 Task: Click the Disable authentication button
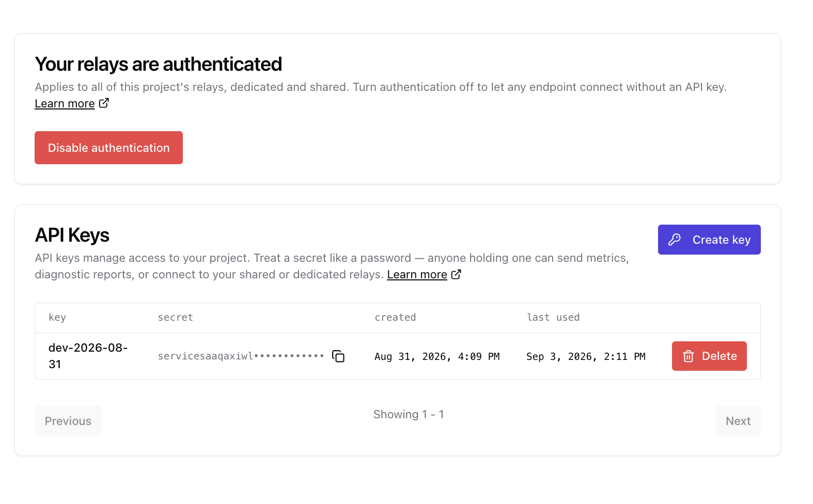[x=108, y=148]
